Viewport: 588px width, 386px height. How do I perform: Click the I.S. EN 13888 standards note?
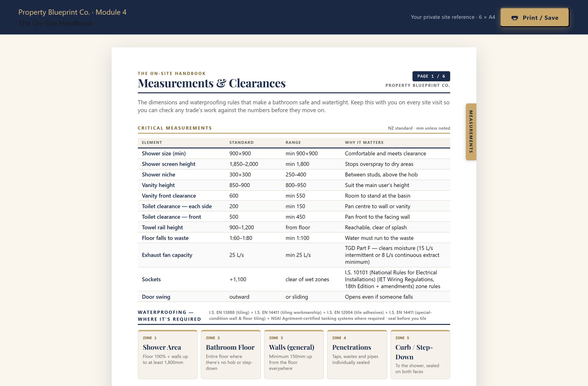point(320,315)
